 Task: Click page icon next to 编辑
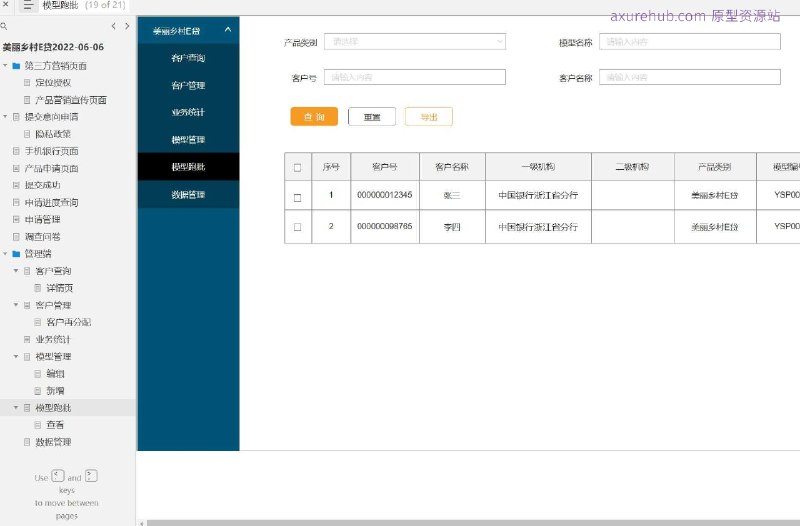[x=38, y=373]
